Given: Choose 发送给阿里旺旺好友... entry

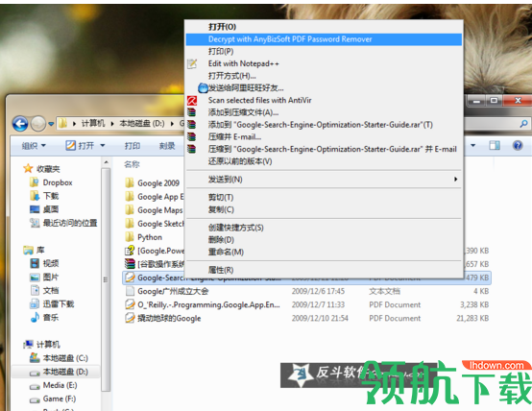Looking at the screenshot, I should [x=324, y=88].
